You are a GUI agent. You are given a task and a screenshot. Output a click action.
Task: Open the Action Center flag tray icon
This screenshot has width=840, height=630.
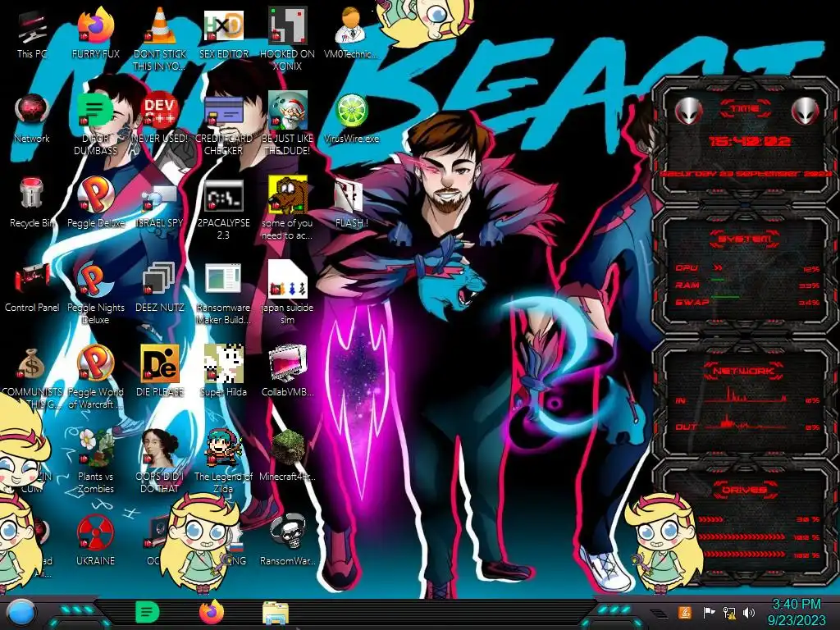coord(709,612)
